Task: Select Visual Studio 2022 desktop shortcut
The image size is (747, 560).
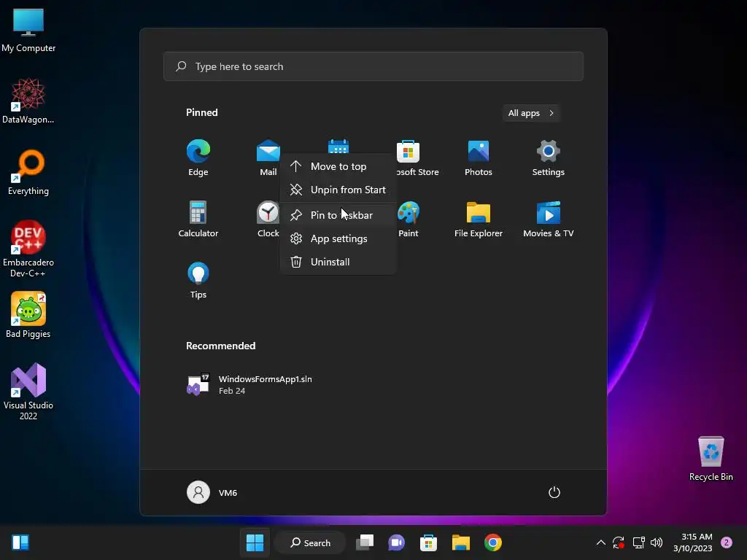Action: tap(28, 392)
